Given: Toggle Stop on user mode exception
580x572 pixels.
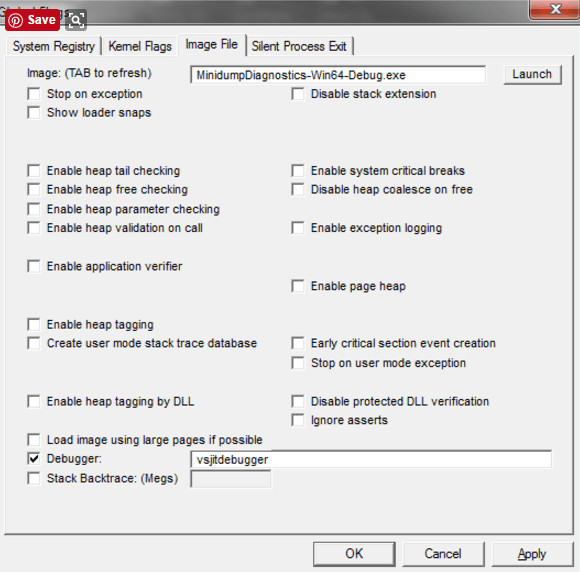Looking at the screenshot, I should pos(298,363).
